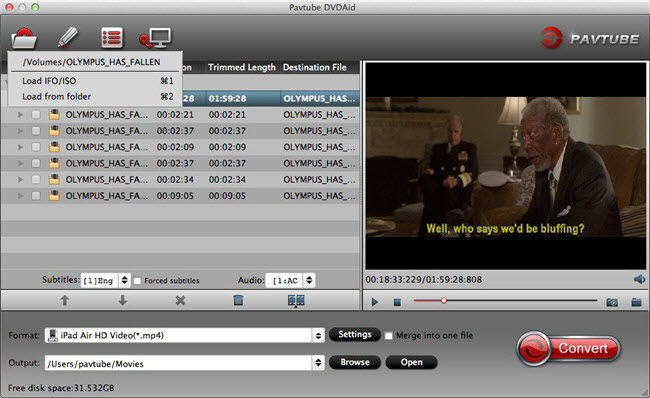Click the Pavtube logo

click(x=590, y=38)
